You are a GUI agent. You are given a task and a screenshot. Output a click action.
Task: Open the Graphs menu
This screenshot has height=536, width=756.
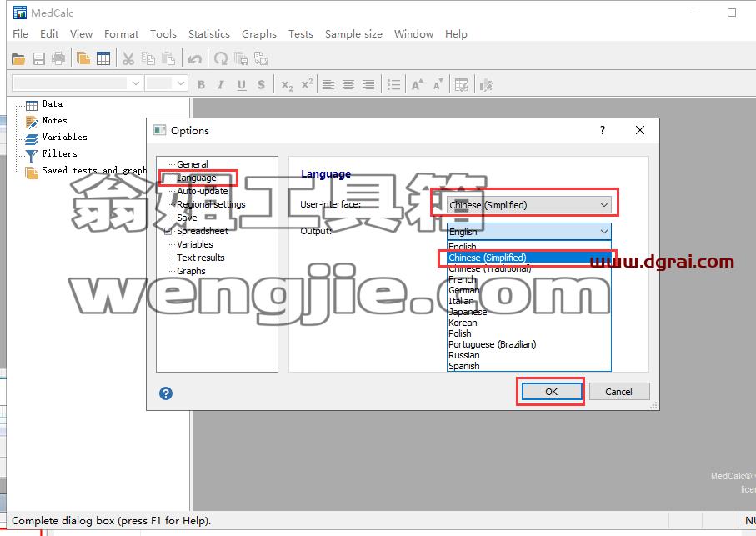coord(259,33)
